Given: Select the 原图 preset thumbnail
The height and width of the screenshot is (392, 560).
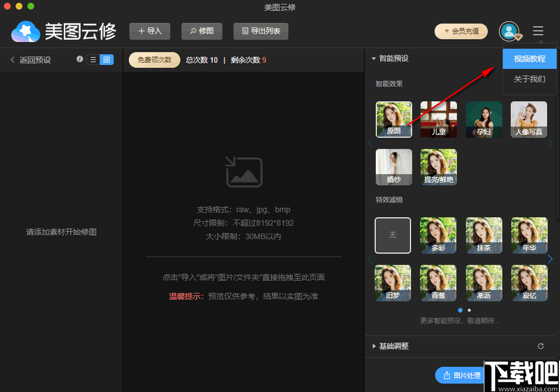Looking at the screenshot, I should tap(394, 119).
